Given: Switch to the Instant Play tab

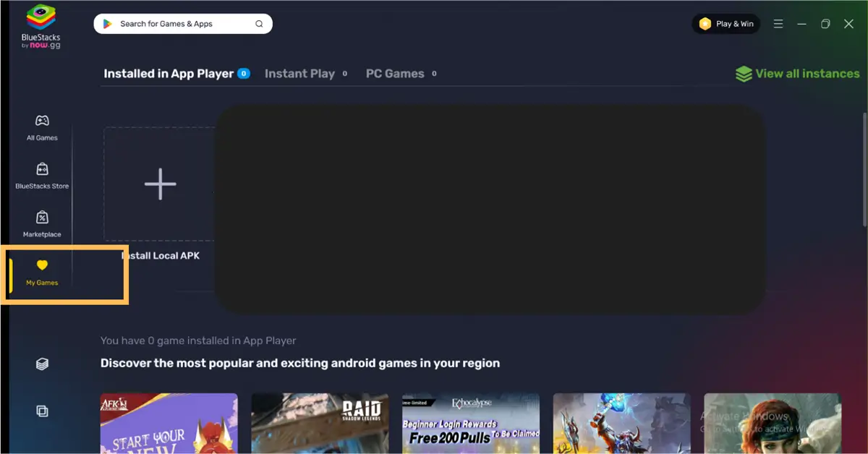Looking at the screenshot, I should coord(299,74).
